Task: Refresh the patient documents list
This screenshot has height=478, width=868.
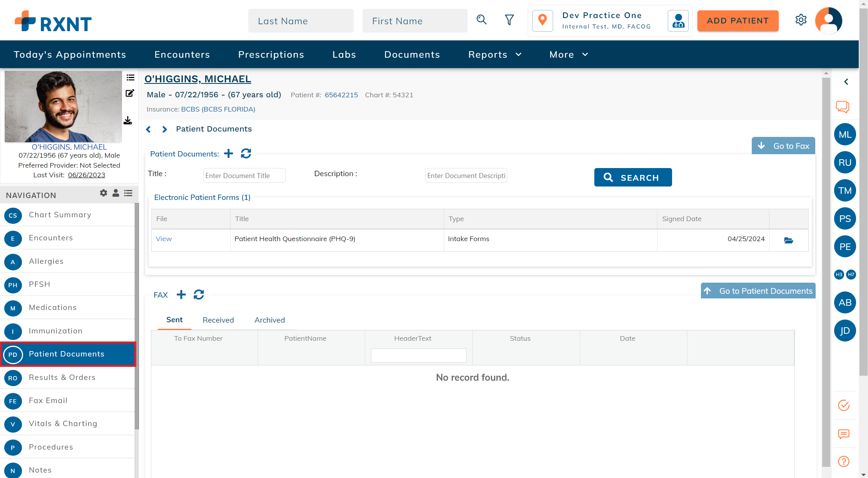Action: [246, 153]
